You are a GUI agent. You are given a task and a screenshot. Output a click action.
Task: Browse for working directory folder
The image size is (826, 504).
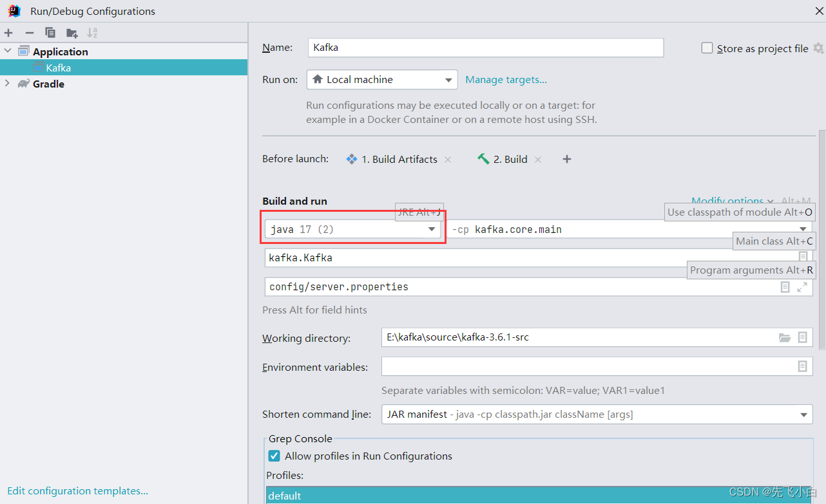tap(785, 337)
